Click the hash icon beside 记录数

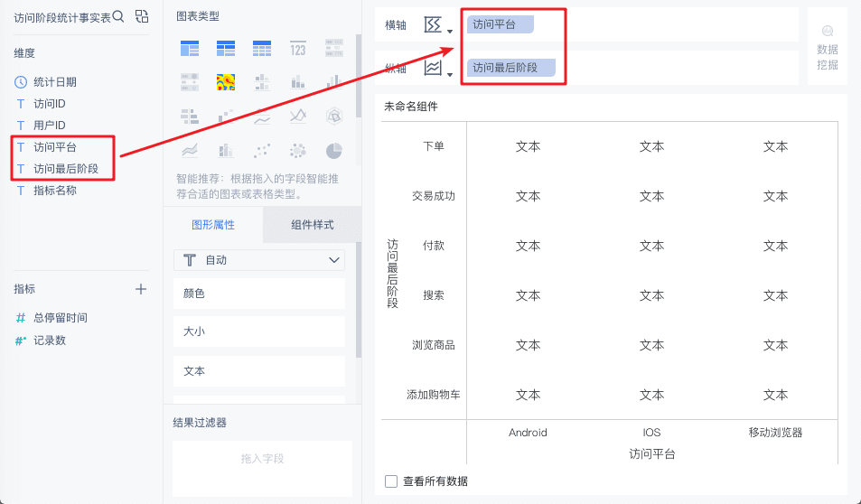(x=20, y=341)
